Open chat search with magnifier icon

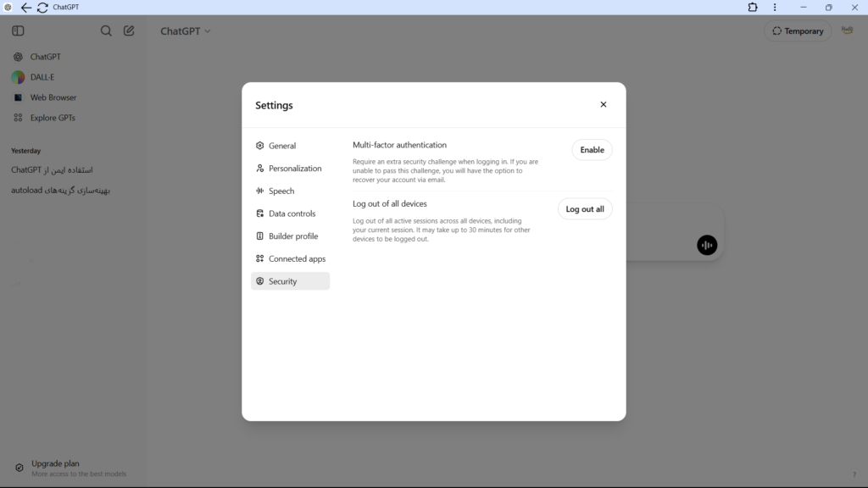tap(106, 31)
